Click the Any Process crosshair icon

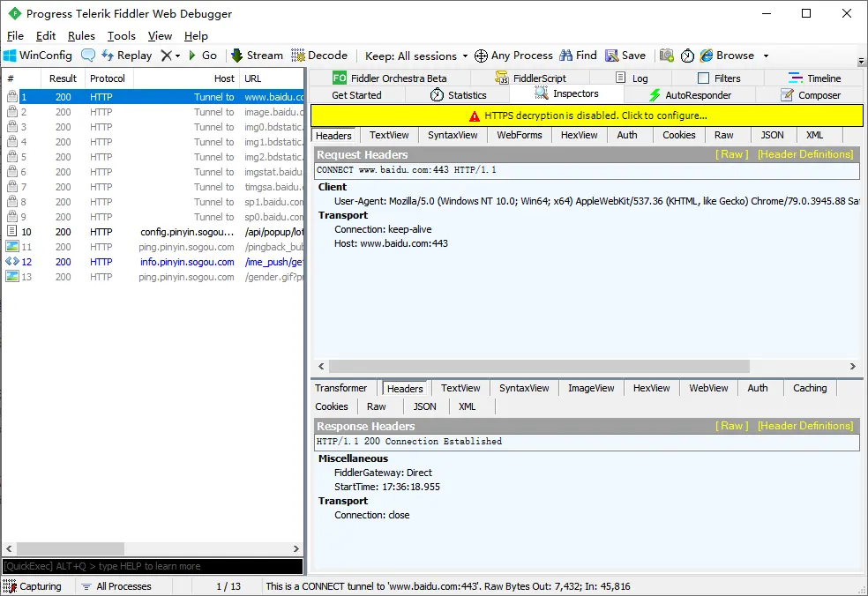tap(481, 56)
